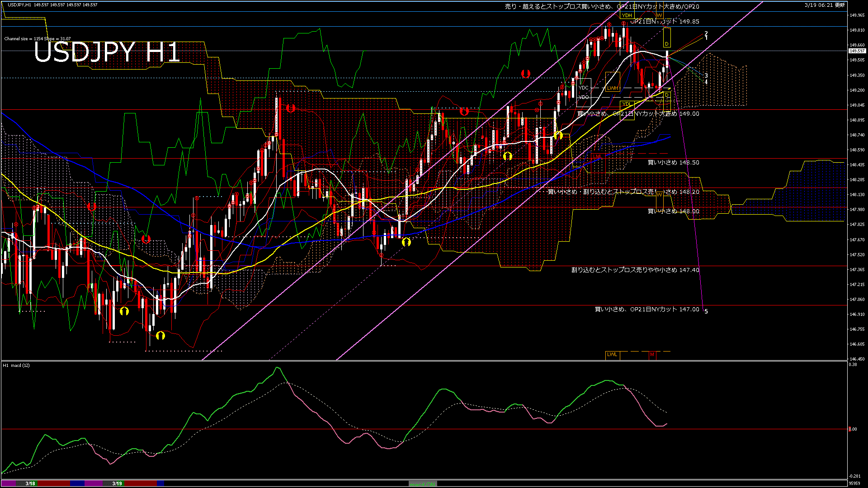Select the top annotation ending 'NYカット大きめ/OP20'
868x488 pixels.
[602, 6]
